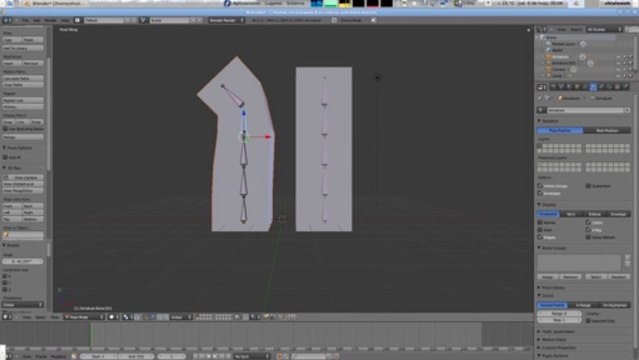Open the Bone Constraints properties tab
This screenshot has width=639, height=360.
point(610,87)
